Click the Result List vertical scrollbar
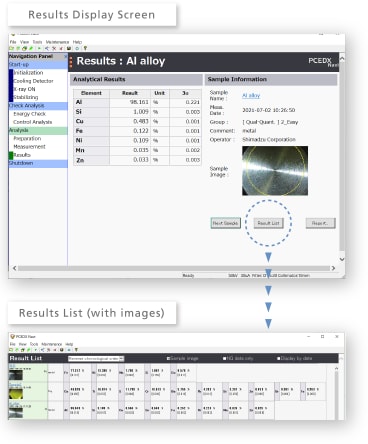The width and height of the screenshot is (368, 444). tap(336, 395)
